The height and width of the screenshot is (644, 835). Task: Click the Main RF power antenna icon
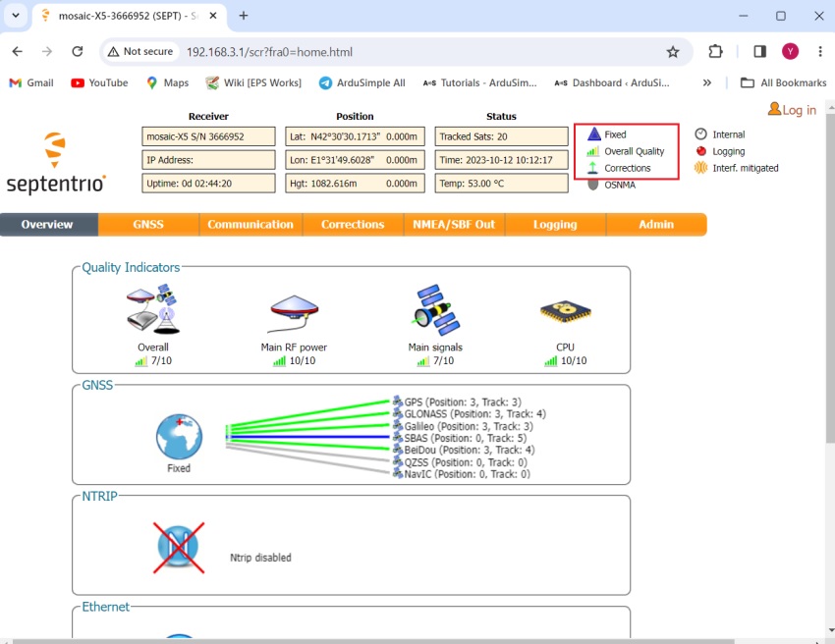(x=293, y=312)
